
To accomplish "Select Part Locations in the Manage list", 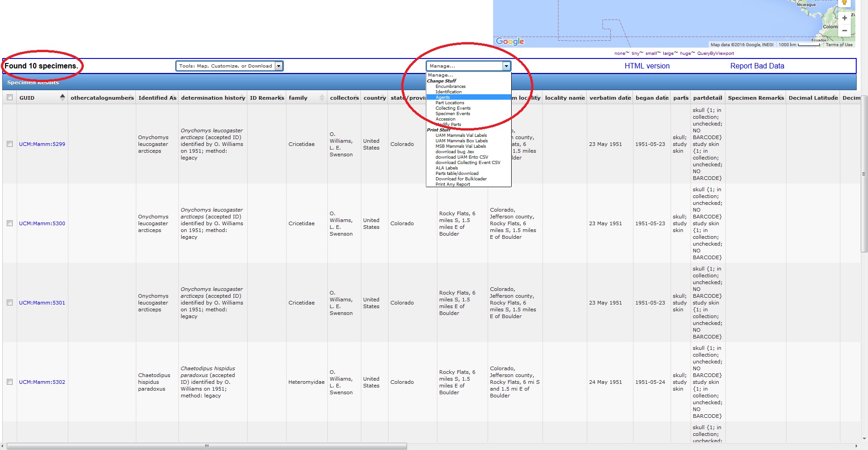I will pos(450,103).
